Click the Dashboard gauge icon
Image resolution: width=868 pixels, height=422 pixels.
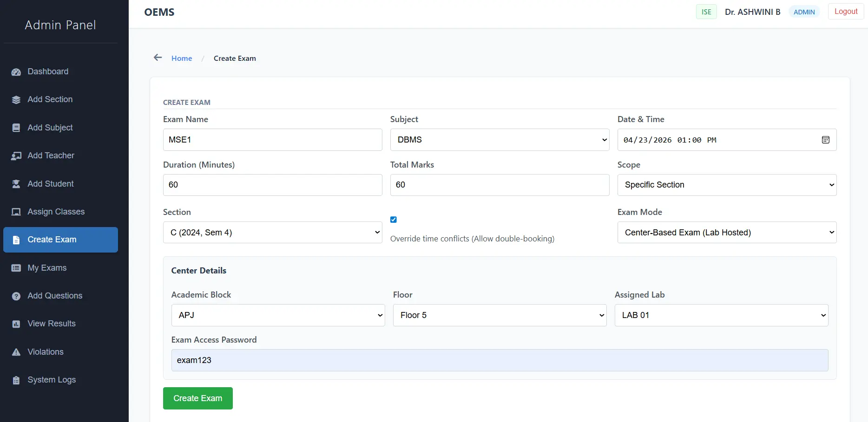(x=16, y=72)
